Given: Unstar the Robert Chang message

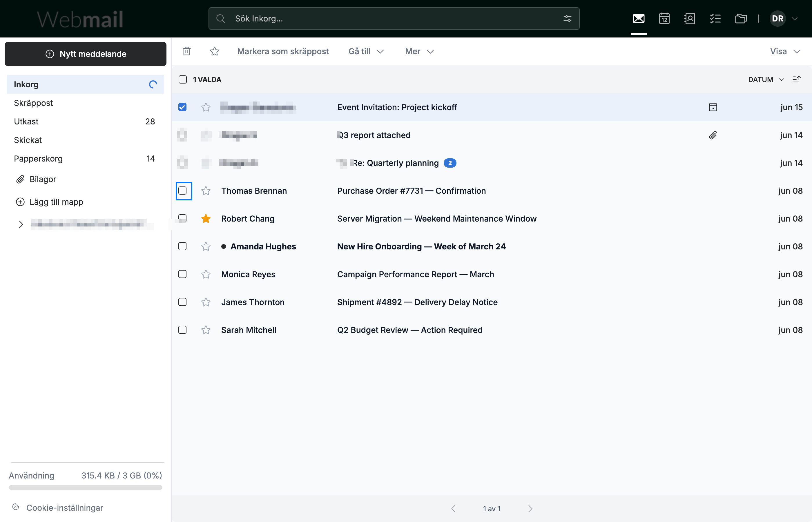Looking at the screenshot, I should (206, 219).
